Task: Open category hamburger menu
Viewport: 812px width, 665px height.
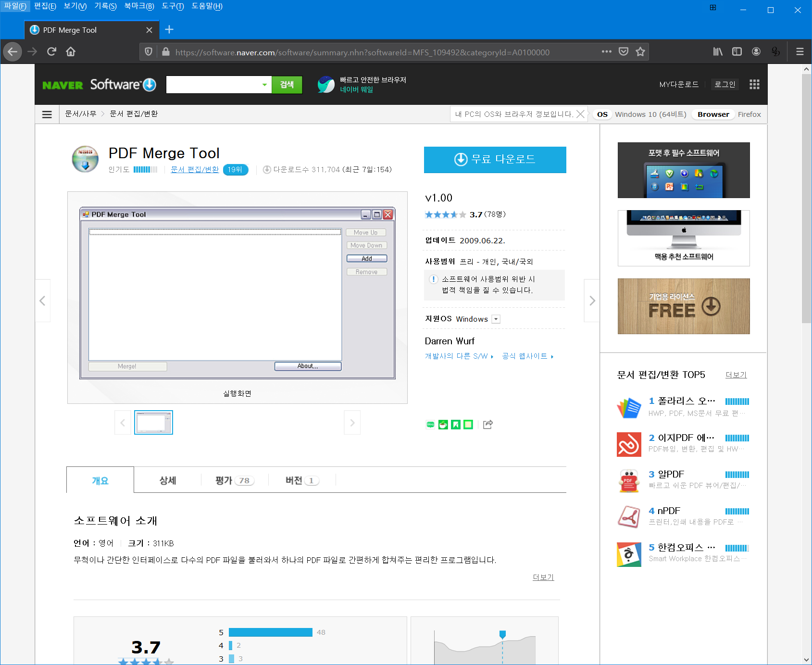Action: 47,114
